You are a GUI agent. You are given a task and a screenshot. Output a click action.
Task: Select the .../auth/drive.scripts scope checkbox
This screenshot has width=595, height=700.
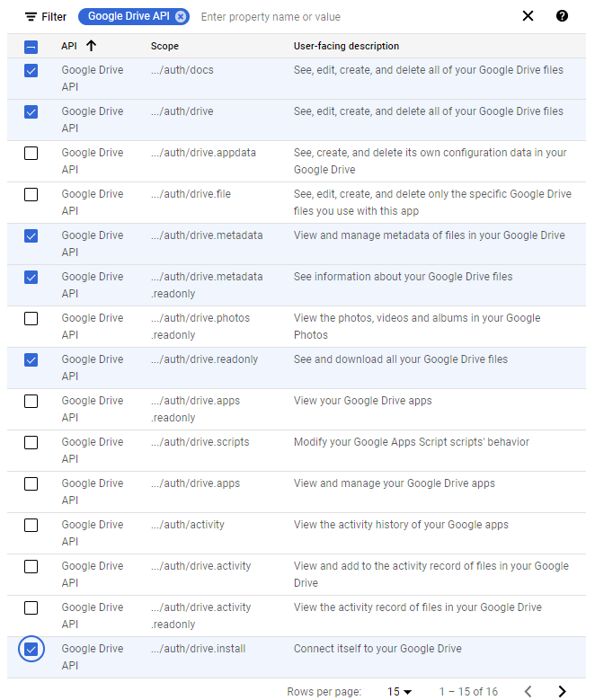pyautogui.click(x=31, y=443)
